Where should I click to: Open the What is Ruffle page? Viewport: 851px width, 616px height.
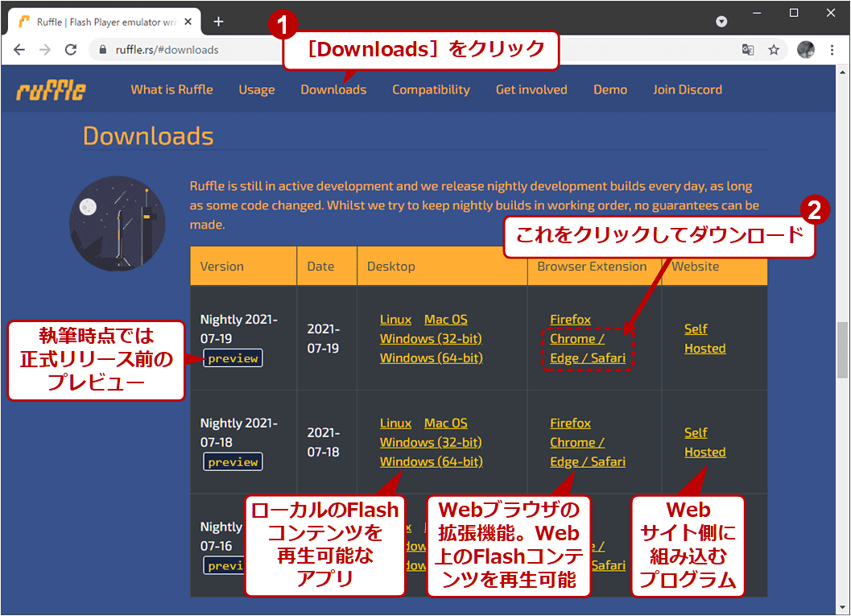tap(171, 89)
